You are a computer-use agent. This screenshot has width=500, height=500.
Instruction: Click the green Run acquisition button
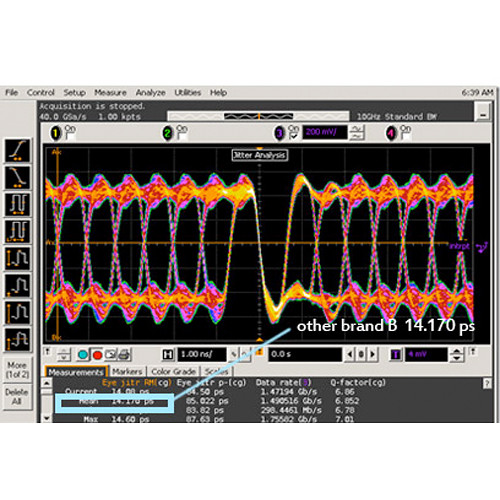[x=83, y=355]
